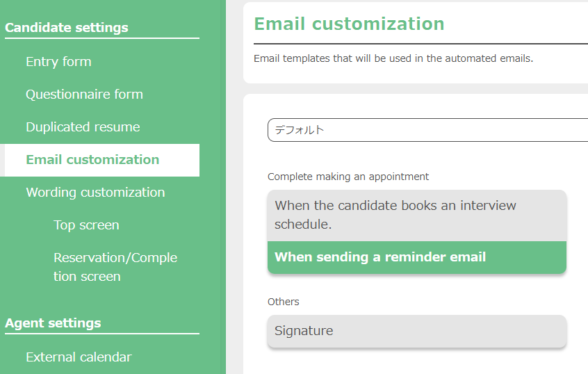Screen dimensions: 588x374
Task: Click the Agent settings section header
Action: tap(53, 323)
